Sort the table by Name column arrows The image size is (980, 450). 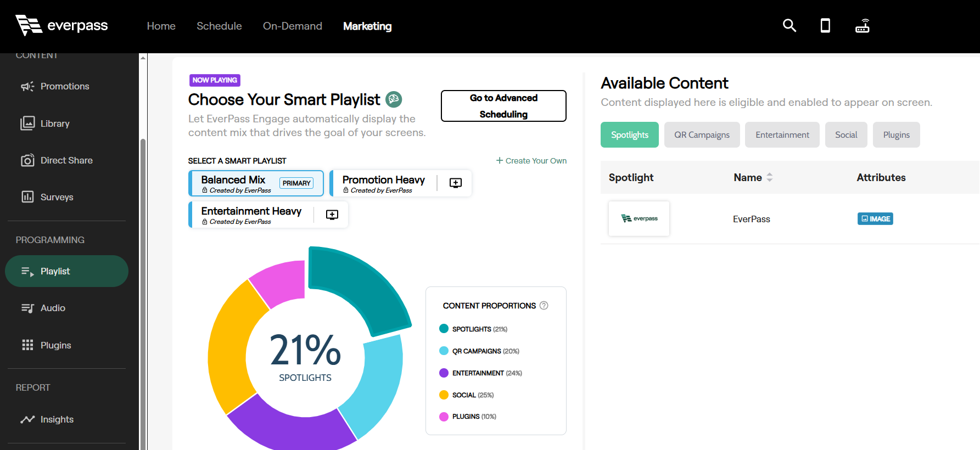click(x=769, y=177)
